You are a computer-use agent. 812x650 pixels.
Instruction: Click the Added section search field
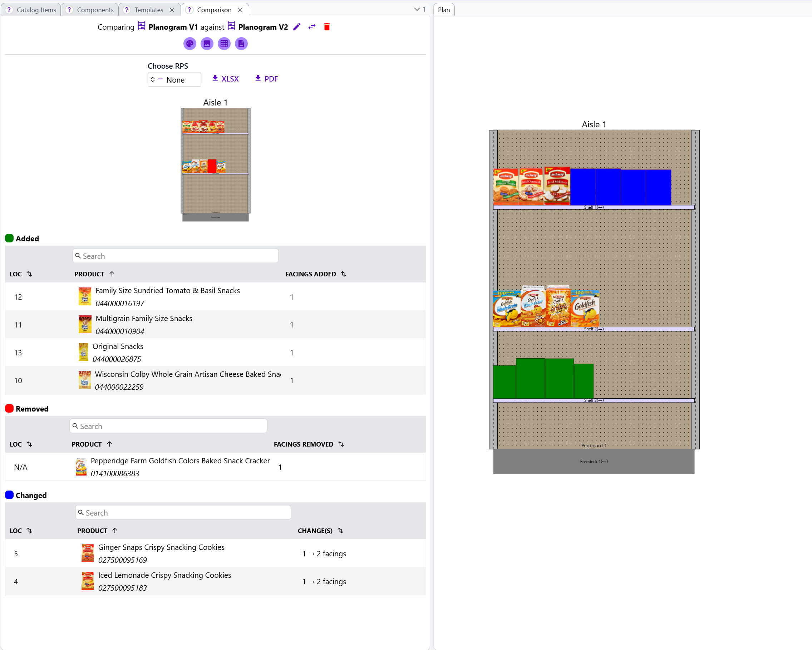point(176,256)
